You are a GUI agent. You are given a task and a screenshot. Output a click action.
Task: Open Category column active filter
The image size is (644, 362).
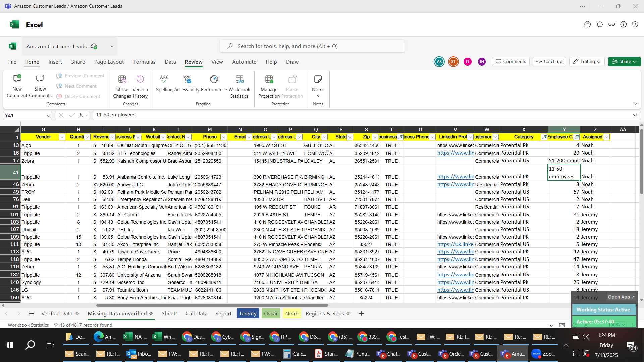[544, 137]
